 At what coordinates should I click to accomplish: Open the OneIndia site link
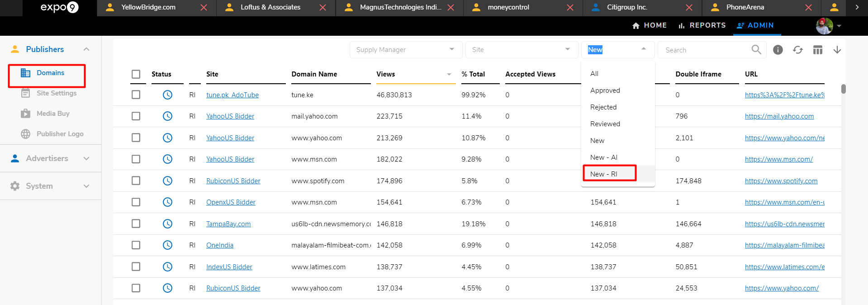[x=220, y=245]
